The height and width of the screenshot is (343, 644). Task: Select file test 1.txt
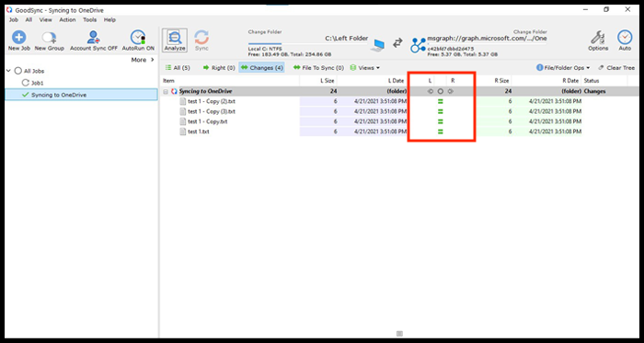click(x=199, y=131)
